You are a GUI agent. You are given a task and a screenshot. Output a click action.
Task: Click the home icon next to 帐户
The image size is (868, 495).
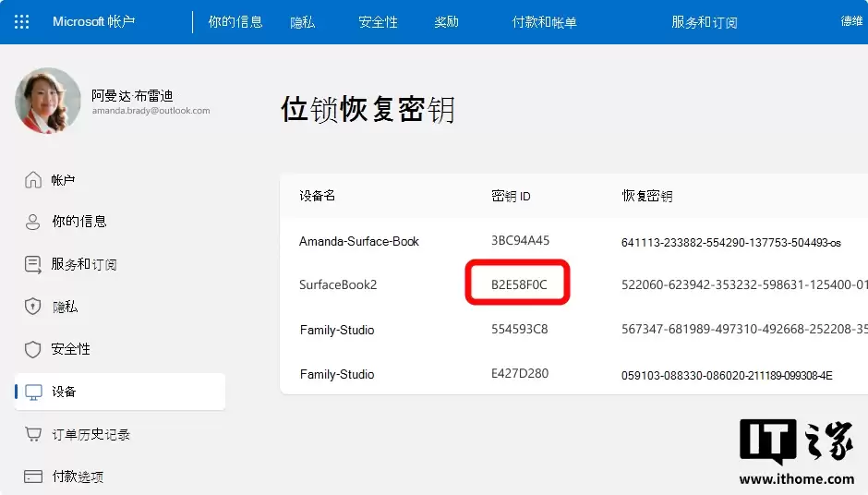click(x=32, y=180)
